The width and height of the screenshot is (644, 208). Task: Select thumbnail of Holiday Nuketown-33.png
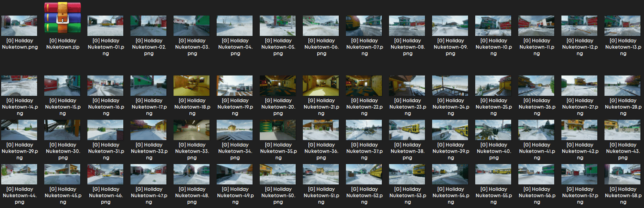[191, 130]
